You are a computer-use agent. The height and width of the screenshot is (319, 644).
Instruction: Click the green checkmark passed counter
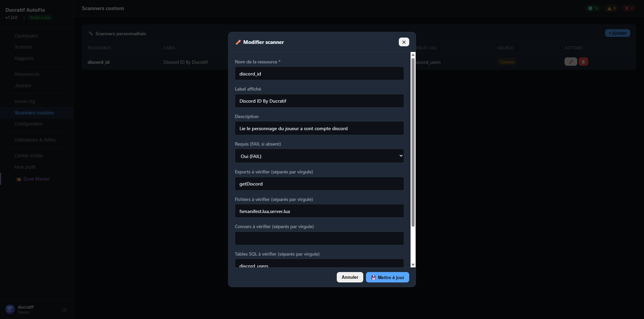pos(592,8)
